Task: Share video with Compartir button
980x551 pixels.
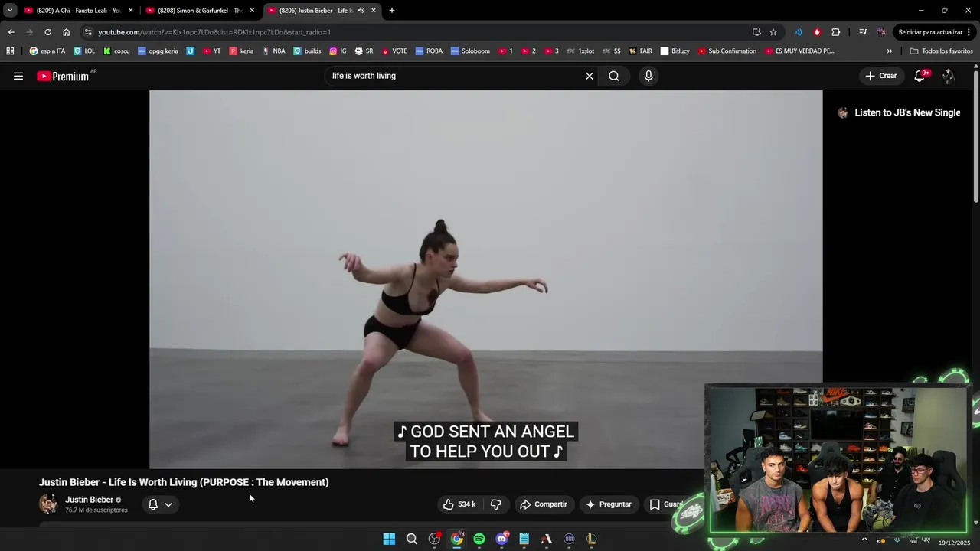Action: point(543,504)
